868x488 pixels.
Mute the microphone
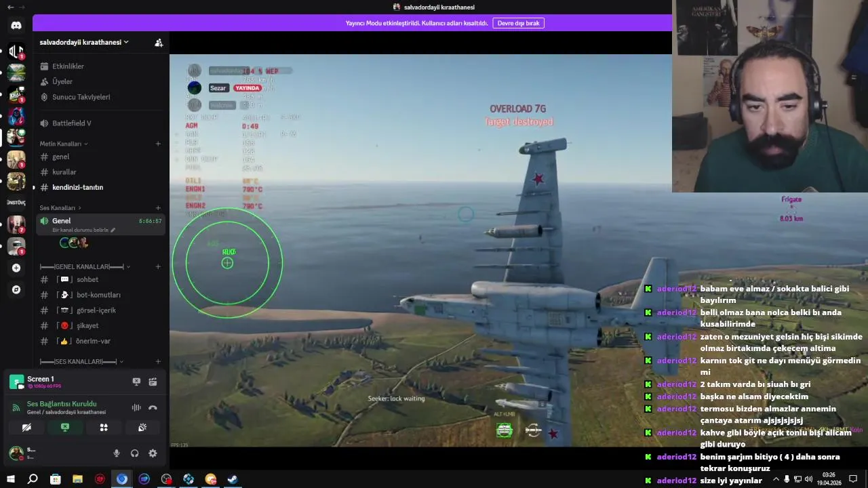117,453
